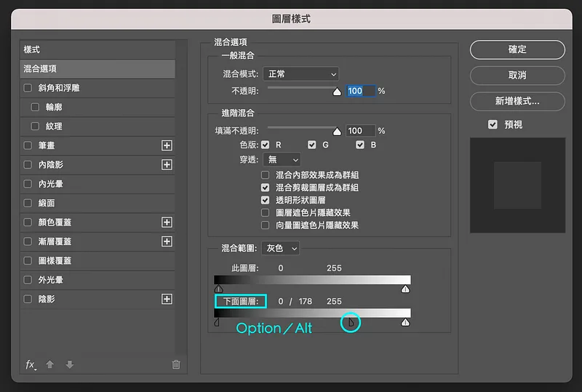Enable 紋理 checkbox

pyautogui.click(x=35, y=127)
